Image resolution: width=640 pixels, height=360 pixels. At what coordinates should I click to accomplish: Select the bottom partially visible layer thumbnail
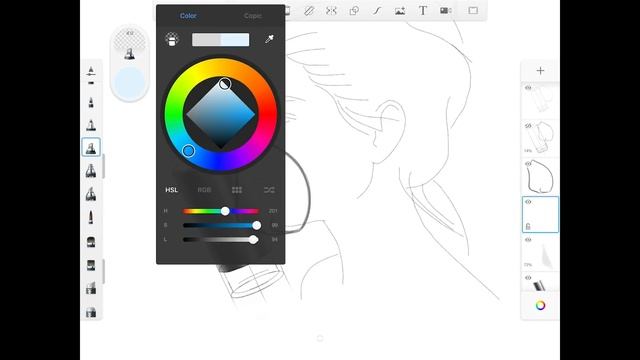540,282
